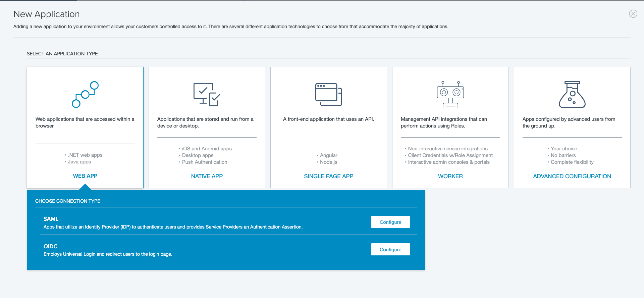The image size is (644, 298).
Task: Click the SAML description about Identity Provider
Action: pos(173,227)
